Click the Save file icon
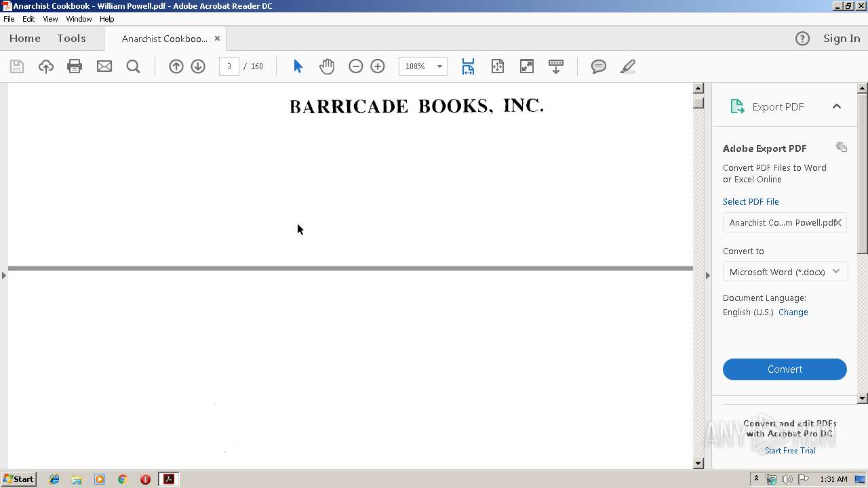 pos(17,66)
